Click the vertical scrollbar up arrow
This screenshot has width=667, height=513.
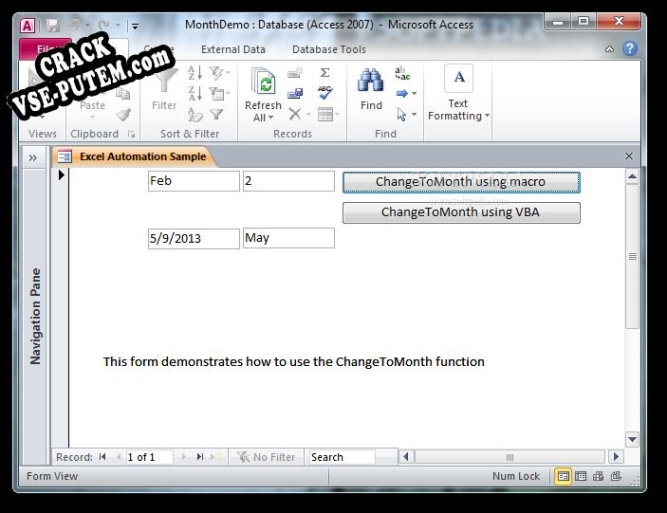click(x=632, y=176)
